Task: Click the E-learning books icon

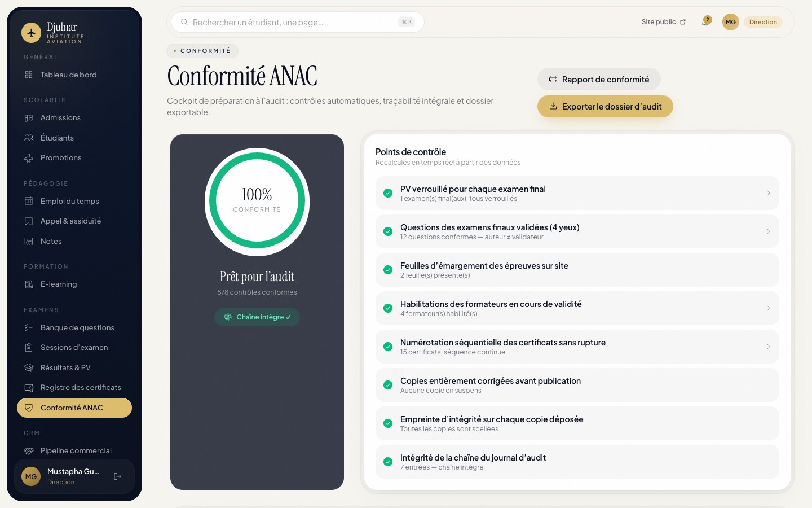Action: 29,284
